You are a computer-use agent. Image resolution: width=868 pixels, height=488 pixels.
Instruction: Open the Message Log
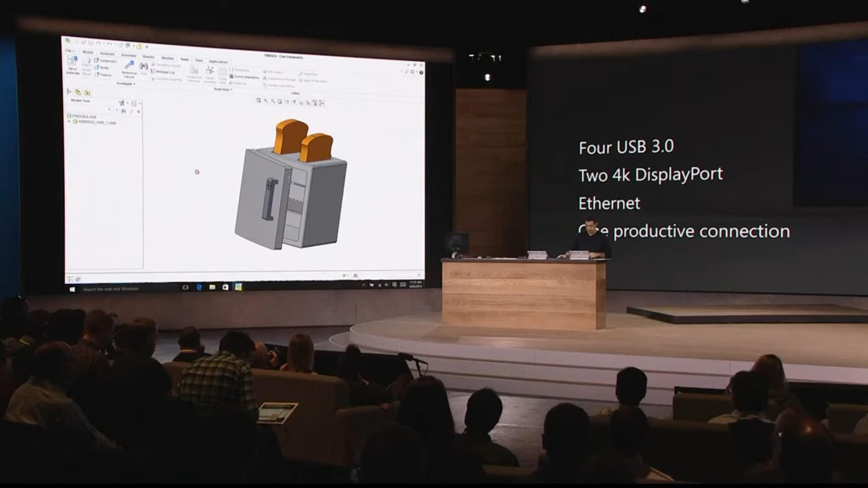point(163,72)
